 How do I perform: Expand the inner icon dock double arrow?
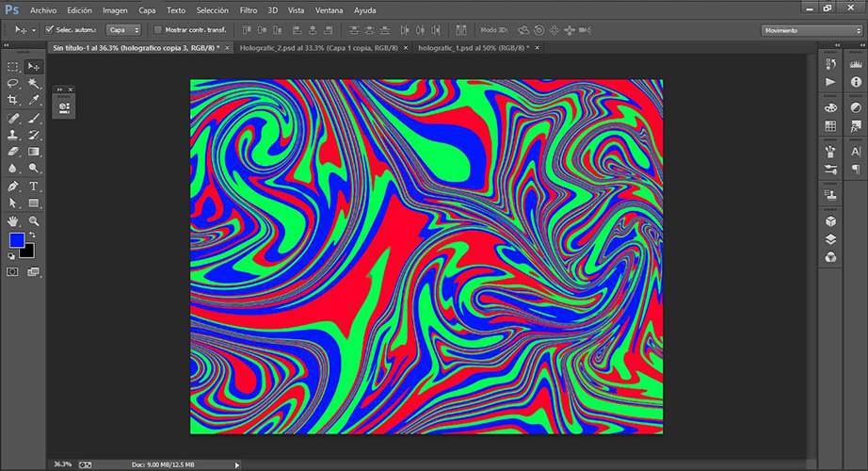pyautogui.click(x=838, y=45)
